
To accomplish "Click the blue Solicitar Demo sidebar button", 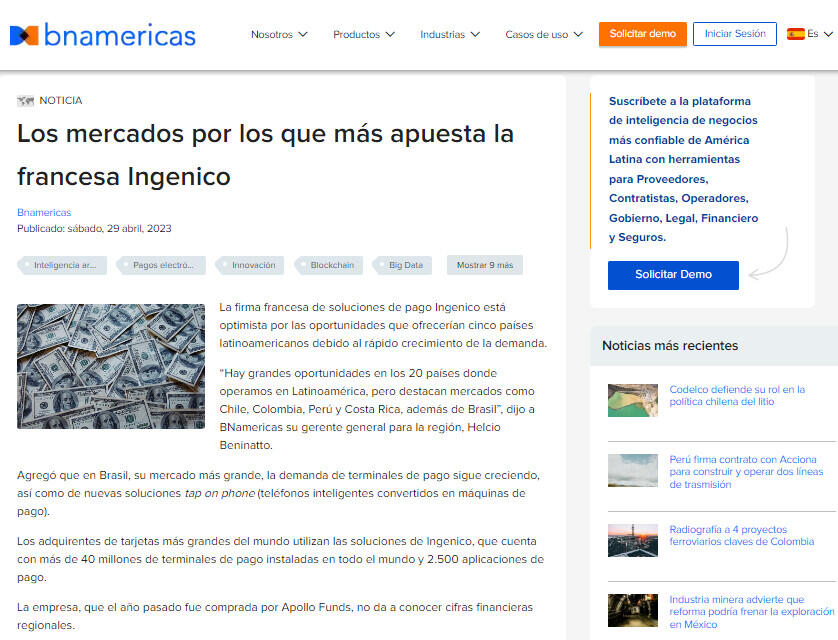I will 673,275.
